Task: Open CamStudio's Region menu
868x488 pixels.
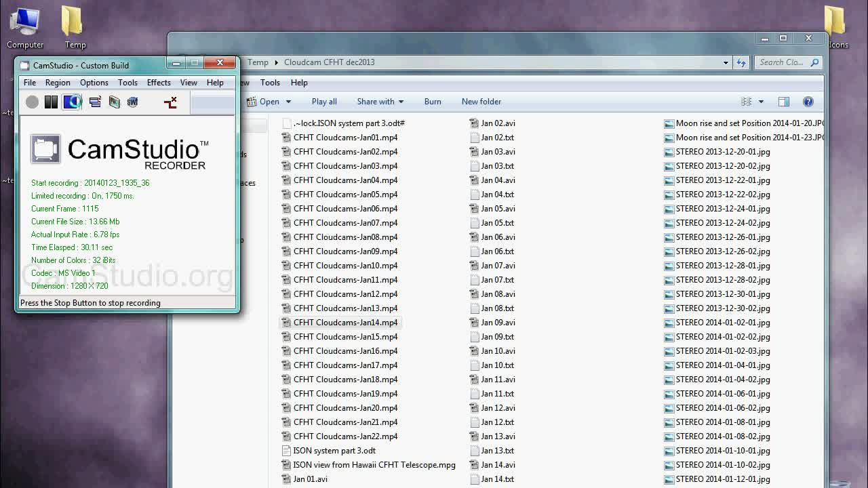Action: point(58,83)
